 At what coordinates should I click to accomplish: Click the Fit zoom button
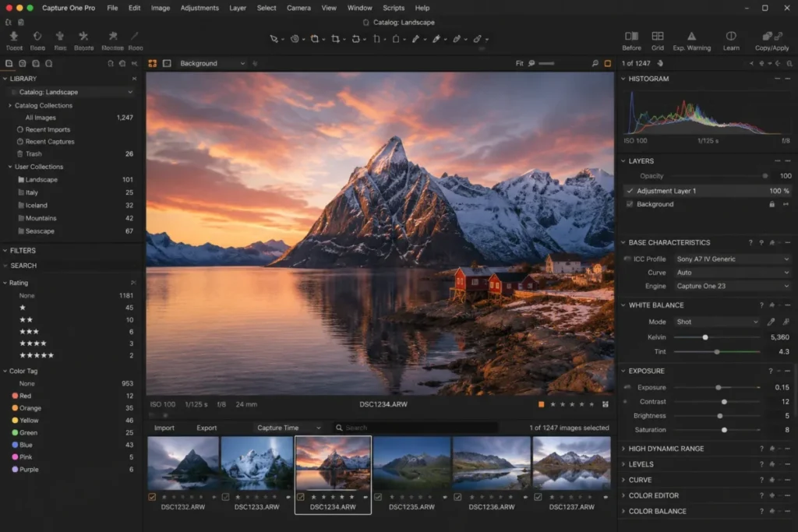coord(519,64)
